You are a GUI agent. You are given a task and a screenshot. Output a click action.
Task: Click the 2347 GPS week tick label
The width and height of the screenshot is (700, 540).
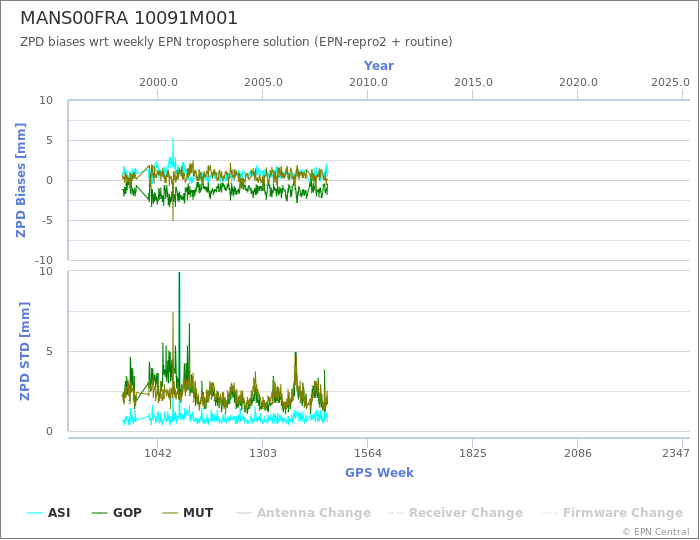[x=676, y=453]
